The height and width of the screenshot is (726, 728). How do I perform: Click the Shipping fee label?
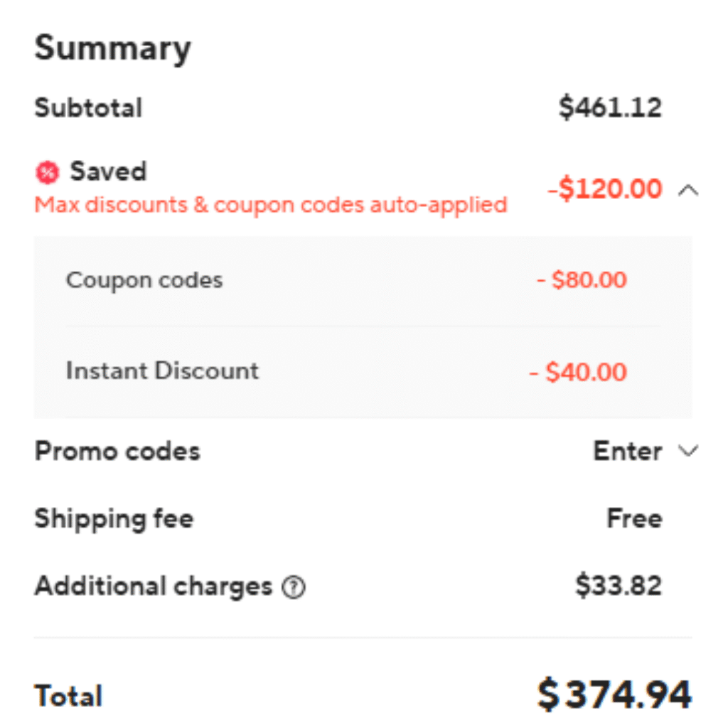click(114, 518)
